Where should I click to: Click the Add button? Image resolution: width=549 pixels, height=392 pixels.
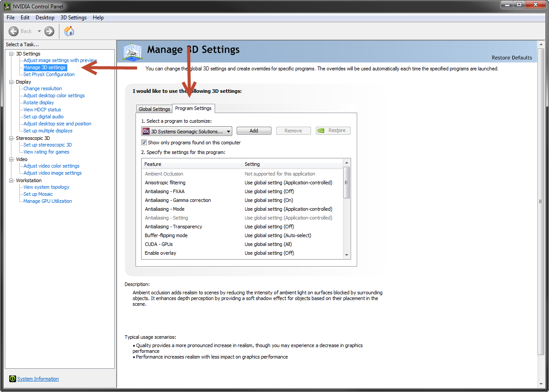click(254, 131)
